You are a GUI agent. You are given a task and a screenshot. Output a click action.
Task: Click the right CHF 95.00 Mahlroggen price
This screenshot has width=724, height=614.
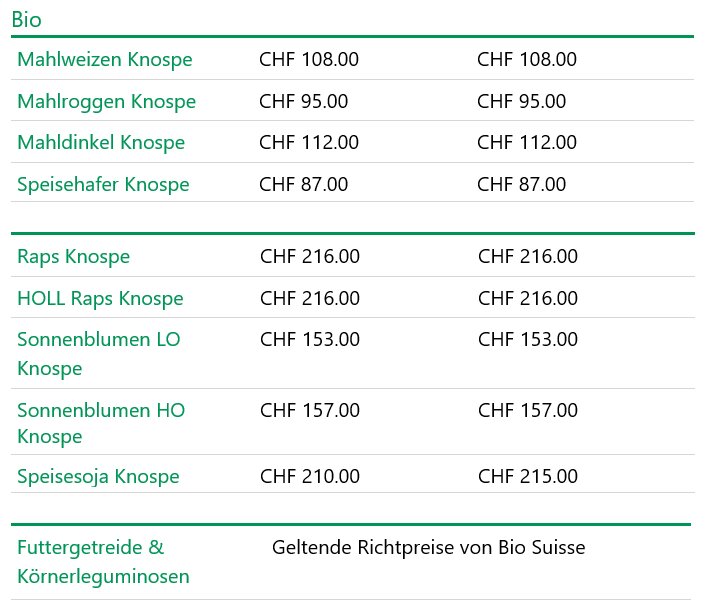pyautogui.click(x=522, y=101)
